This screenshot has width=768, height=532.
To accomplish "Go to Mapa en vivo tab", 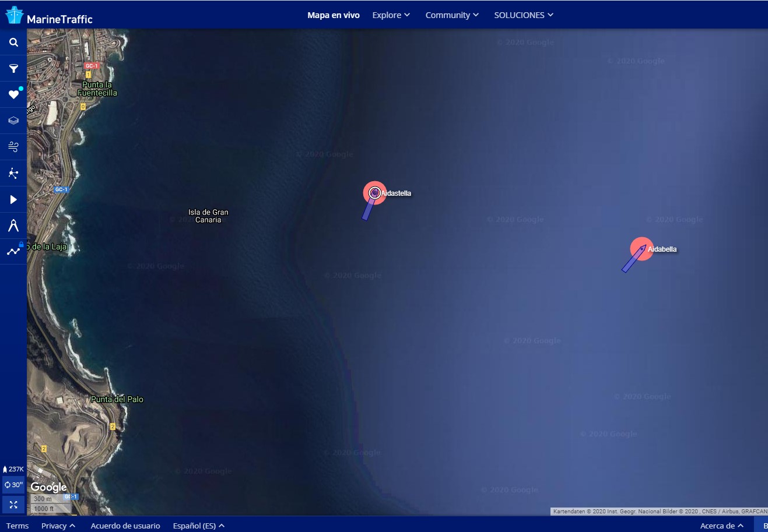I will click(334, 15).
